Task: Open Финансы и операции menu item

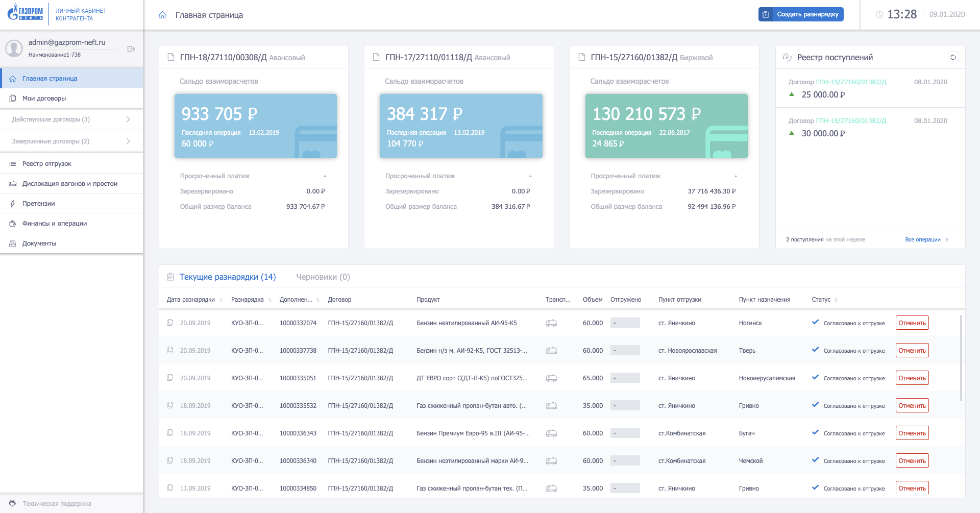Action: pyautogui.click(x=54, y=224)
